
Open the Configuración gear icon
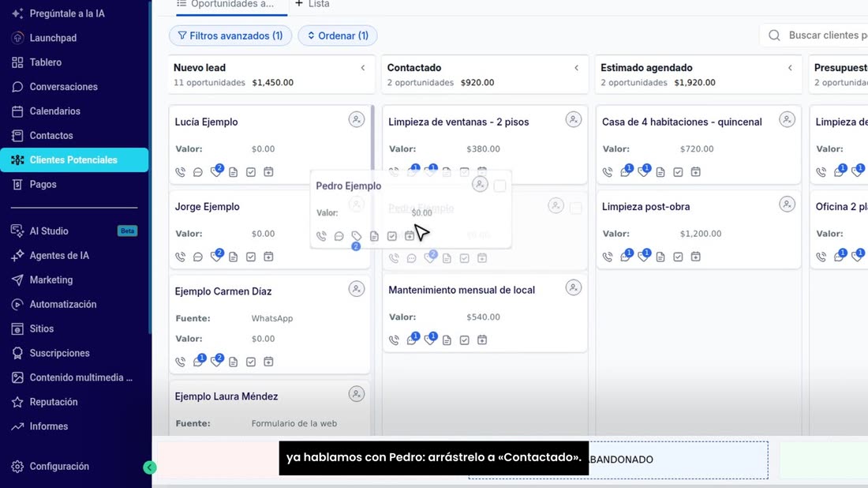coord(17,467)
